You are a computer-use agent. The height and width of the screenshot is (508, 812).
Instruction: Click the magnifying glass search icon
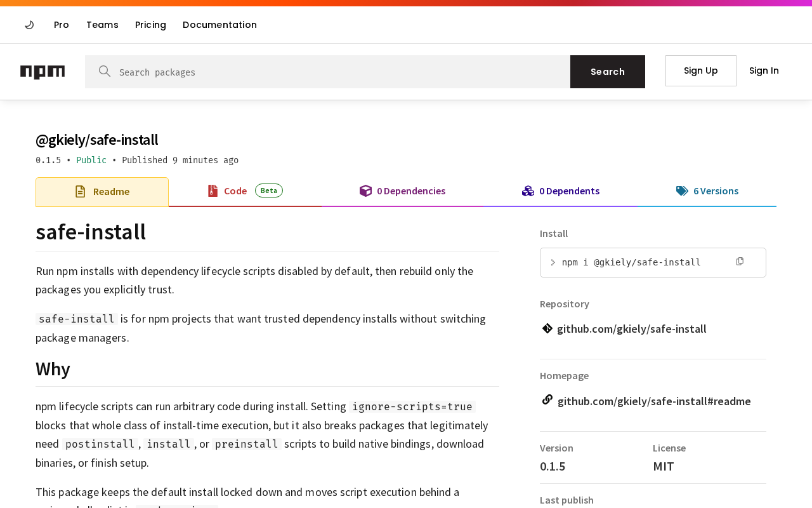[105, 71]
